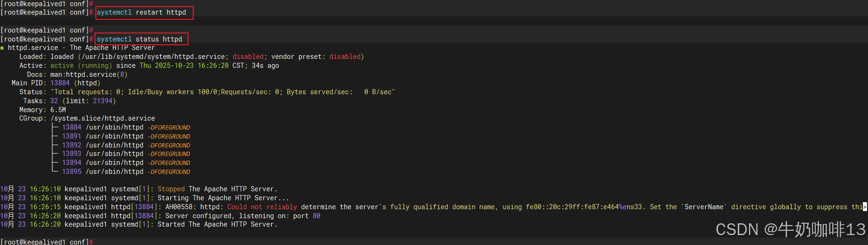Screen dimensions: 868x245
Task: Click process 13894 in the CGroup tree
Action: 126,163
